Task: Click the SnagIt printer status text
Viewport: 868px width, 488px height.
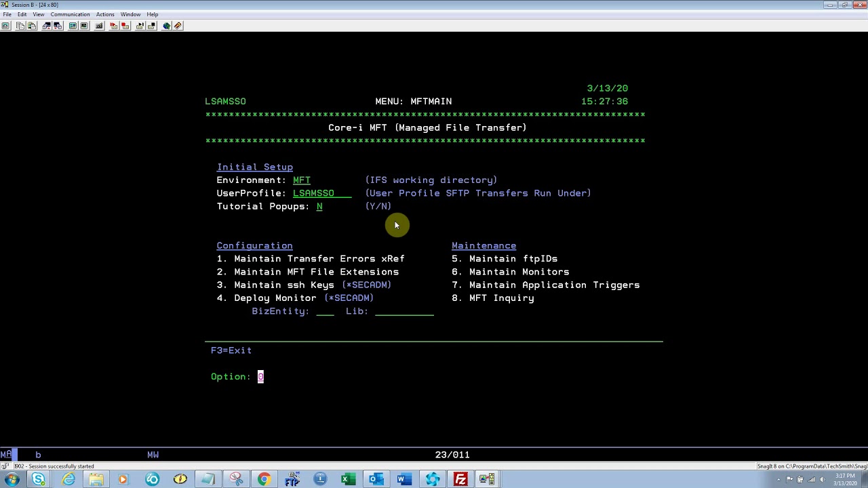Action: coord(812,466)
